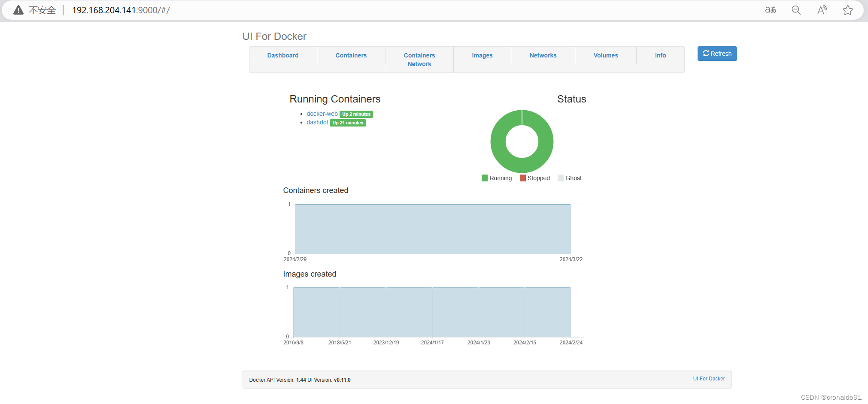Click the Status heading

(571, 99)
